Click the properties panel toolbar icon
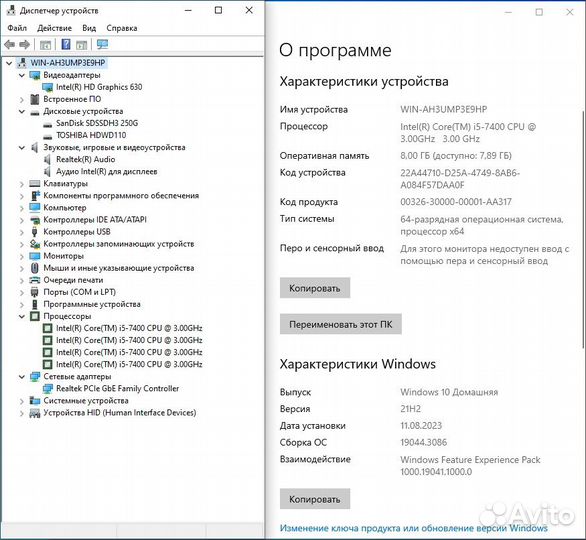Image resolution: width=586 pixels, height=540 pixels. (x=46, y=45)
